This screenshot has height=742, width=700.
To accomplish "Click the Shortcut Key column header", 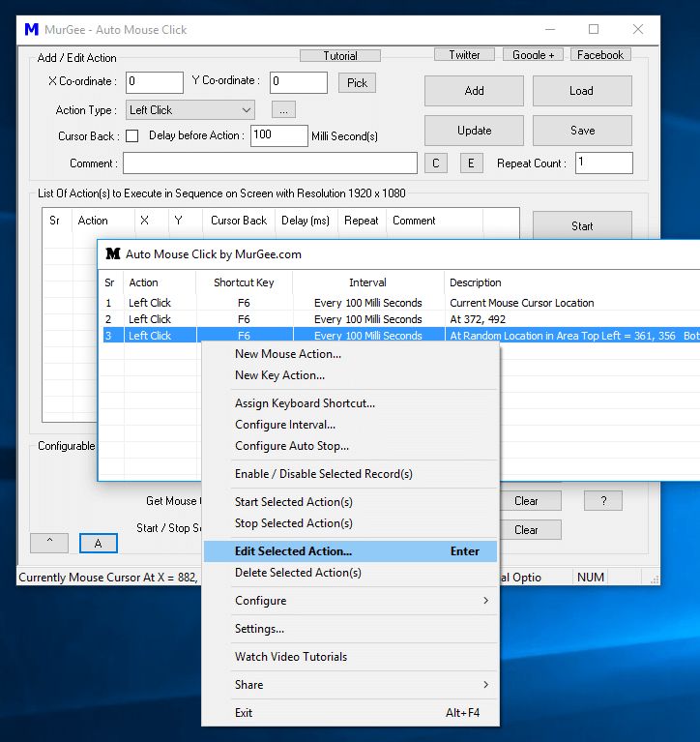I will [x=244, y=282].
